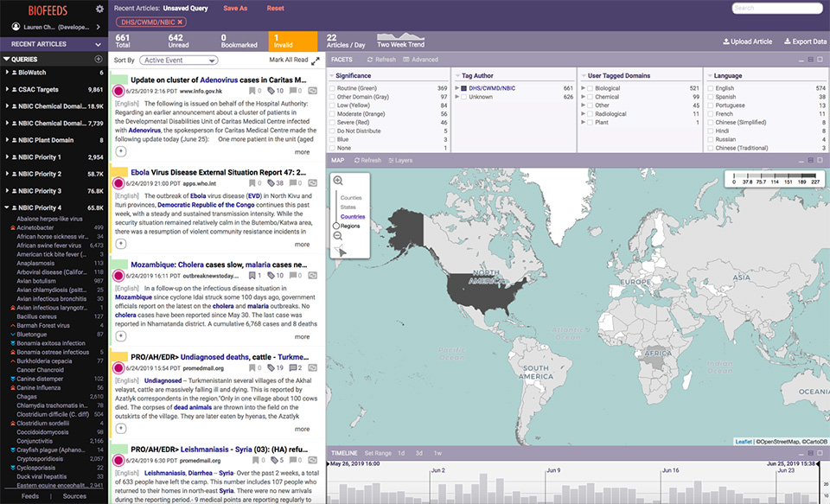Screen dimensions: 830x504
Task: Refresh the Facets panel
Action: [x=381, y=60]
